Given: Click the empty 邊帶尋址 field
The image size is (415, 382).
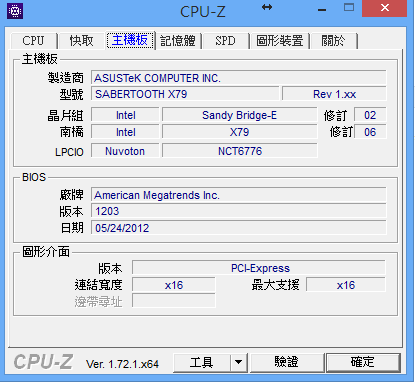Looking at the screenshot, I should pos(174,301).
